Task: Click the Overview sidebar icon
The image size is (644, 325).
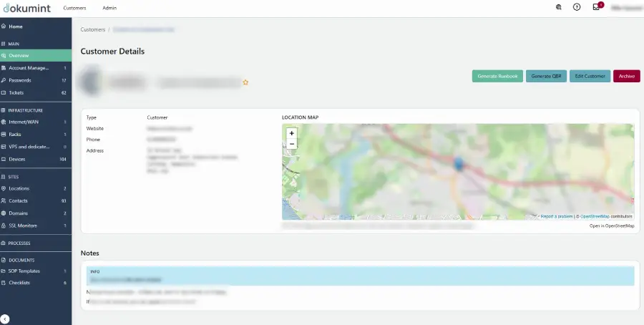Action: 4,55
